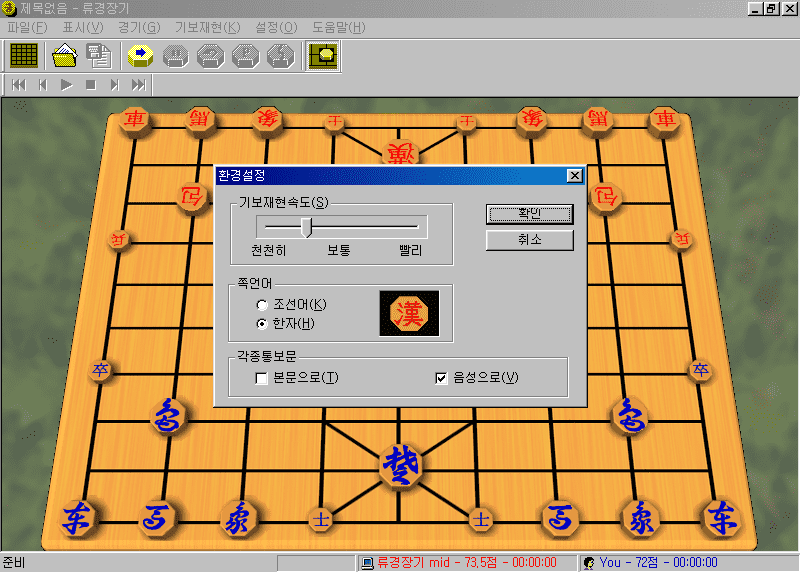
Task: Open the 파일(F) menu
Action: tap(27, 27)
